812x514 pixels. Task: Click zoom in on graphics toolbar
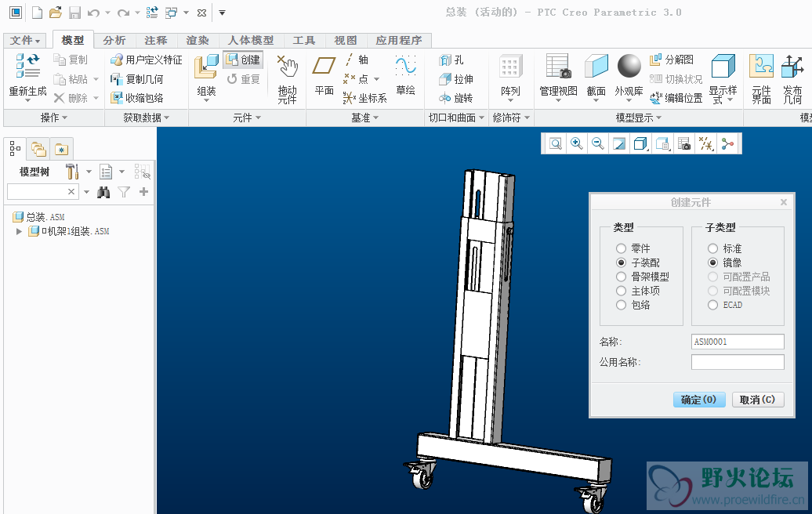pyautogui.click(x=576, y=144)
